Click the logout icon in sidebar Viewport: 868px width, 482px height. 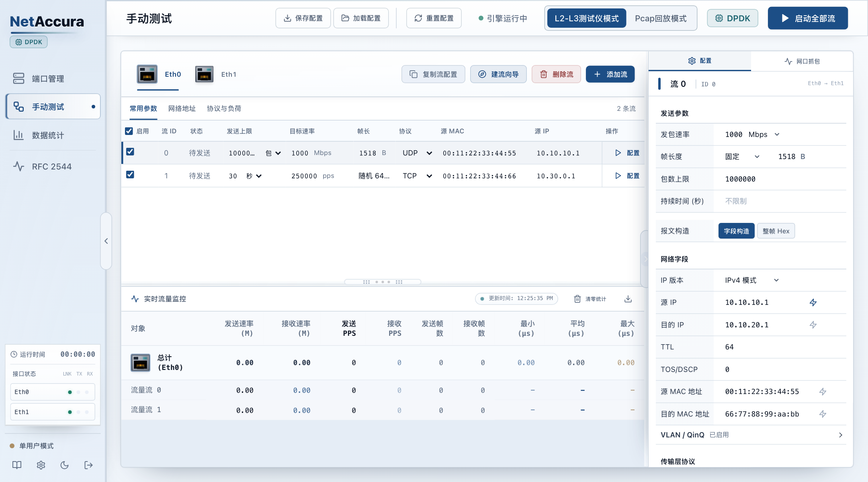click(89, 465)
